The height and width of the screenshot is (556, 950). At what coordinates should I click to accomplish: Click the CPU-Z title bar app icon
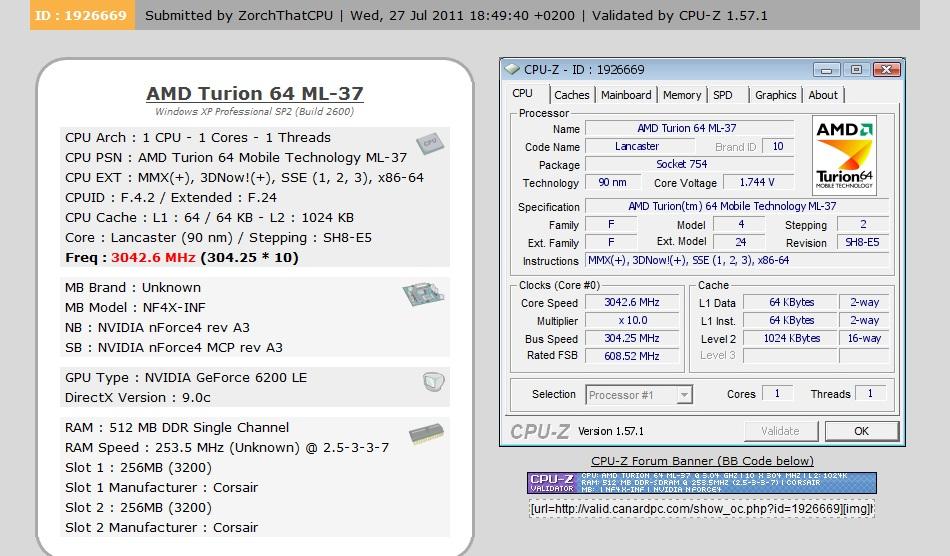tap(513, 69)
